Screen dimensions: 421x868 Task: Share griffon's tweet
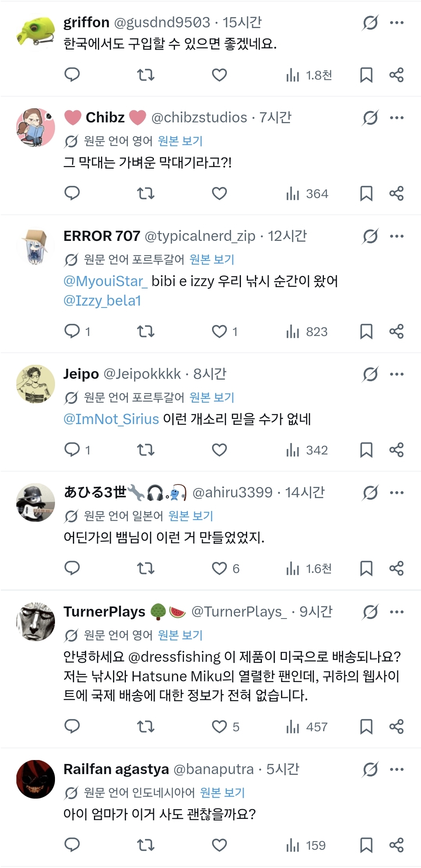396,74
